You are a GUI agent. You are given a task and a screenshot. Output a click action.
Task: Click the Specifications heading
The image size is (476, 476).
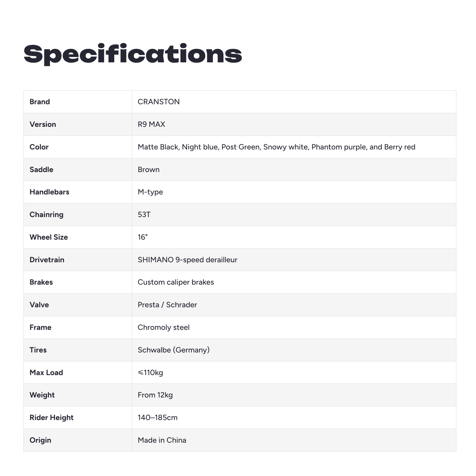[133, 54]
